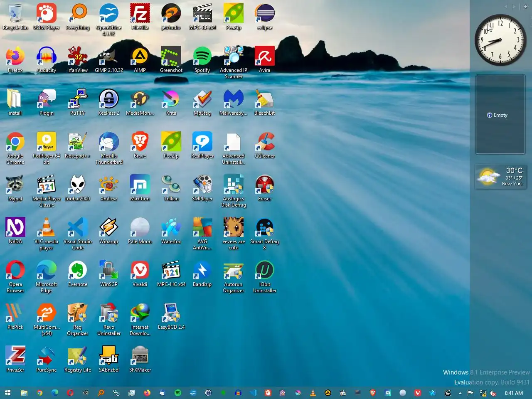Show hidden system tray icons
The height and width of the screenshot is (399, 532).
tap(460, 393)
